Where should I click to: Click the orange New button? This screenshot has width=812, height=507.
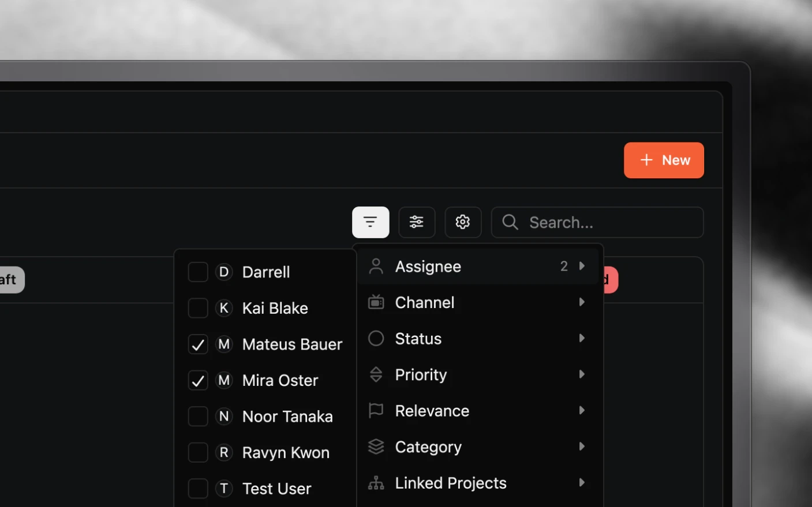(664, 160)
